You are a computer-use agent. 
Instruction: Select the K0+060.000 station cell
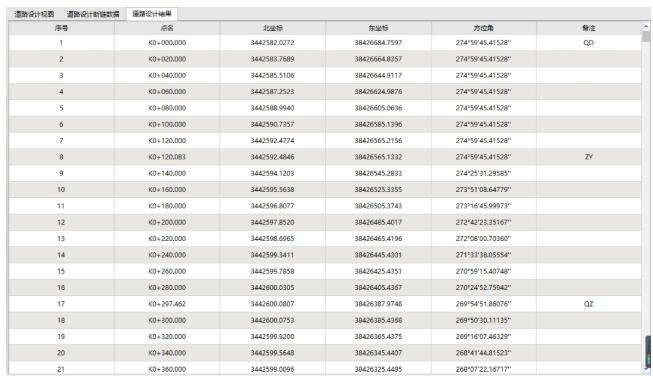(x=167, y=92)
